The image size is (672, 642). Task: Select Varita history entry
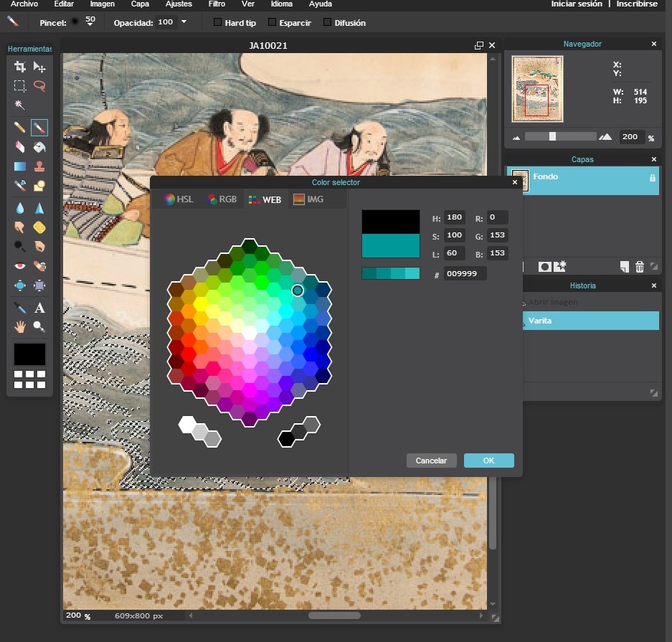tap(590, 321)
